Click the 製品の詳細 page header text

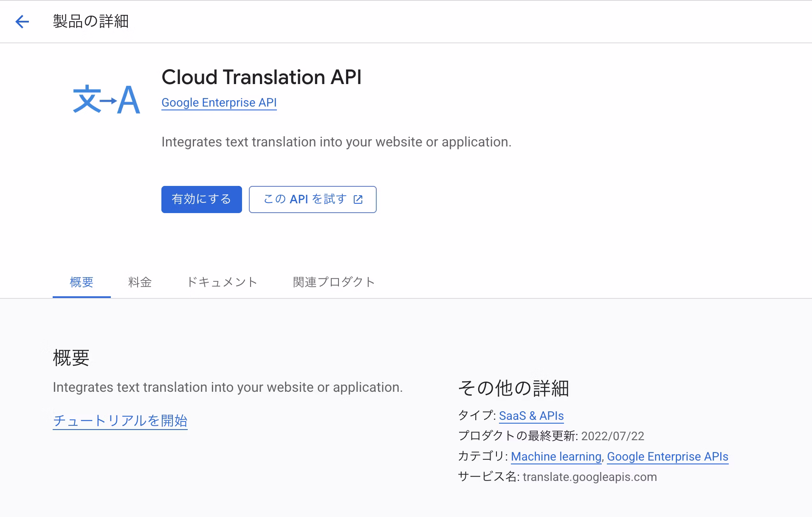click(90, 21)
